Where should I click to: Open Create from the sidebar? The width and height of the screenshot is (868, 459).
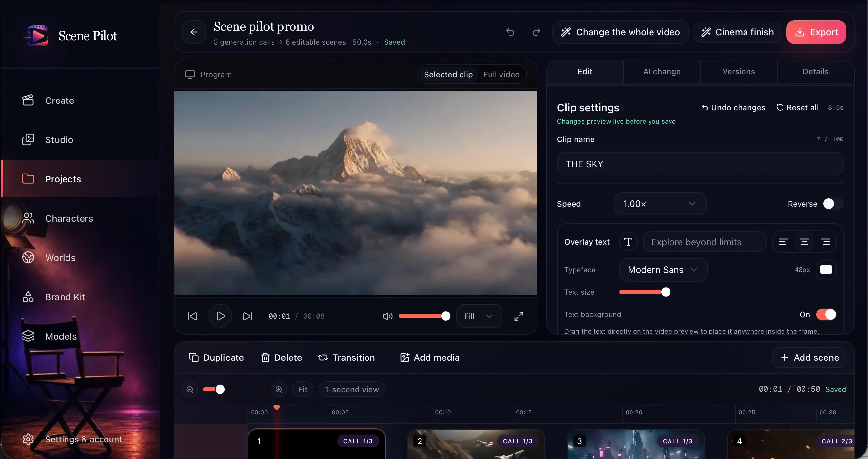click(x=80, y=101)
